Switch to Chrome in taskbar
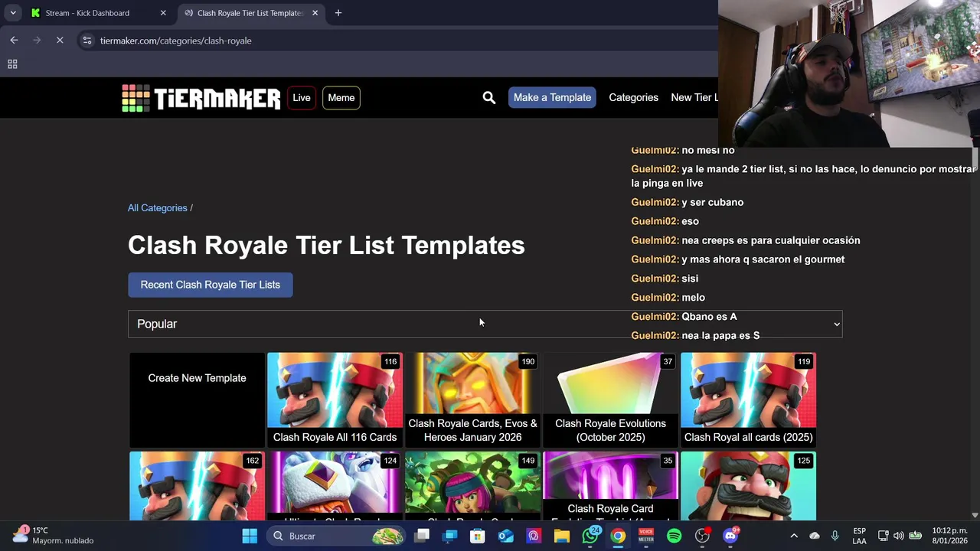 (618, 536)
